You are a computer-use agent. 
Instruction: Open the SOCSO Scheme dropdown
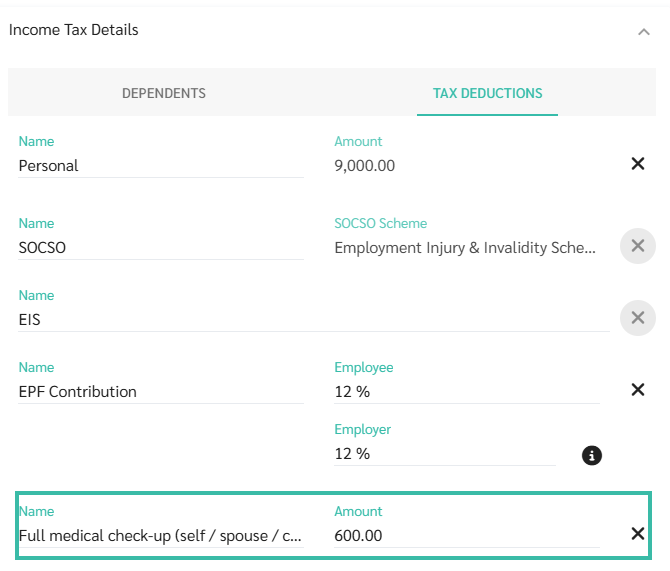click(466, 247)
